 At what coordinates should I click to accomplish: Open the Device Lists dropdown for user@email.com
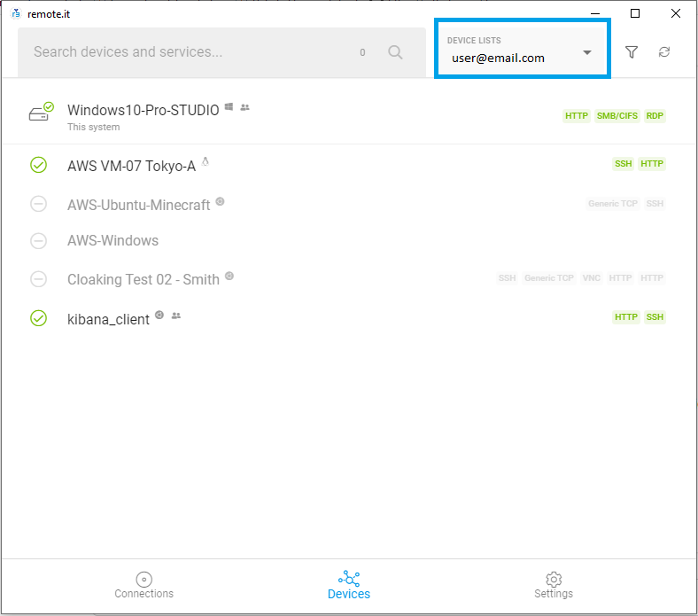click(522, 49)
